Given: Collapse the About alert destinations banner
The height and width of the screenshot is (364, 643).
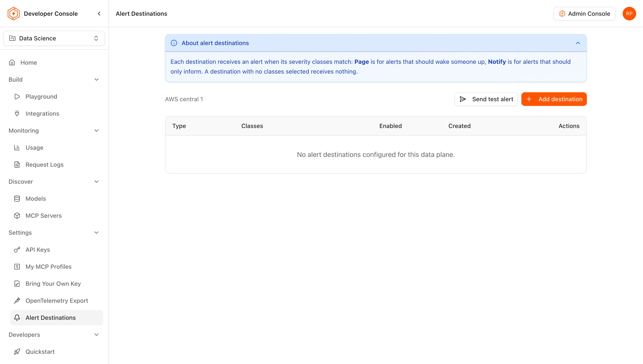Looking at the screenshot, I should click(578, 43).
